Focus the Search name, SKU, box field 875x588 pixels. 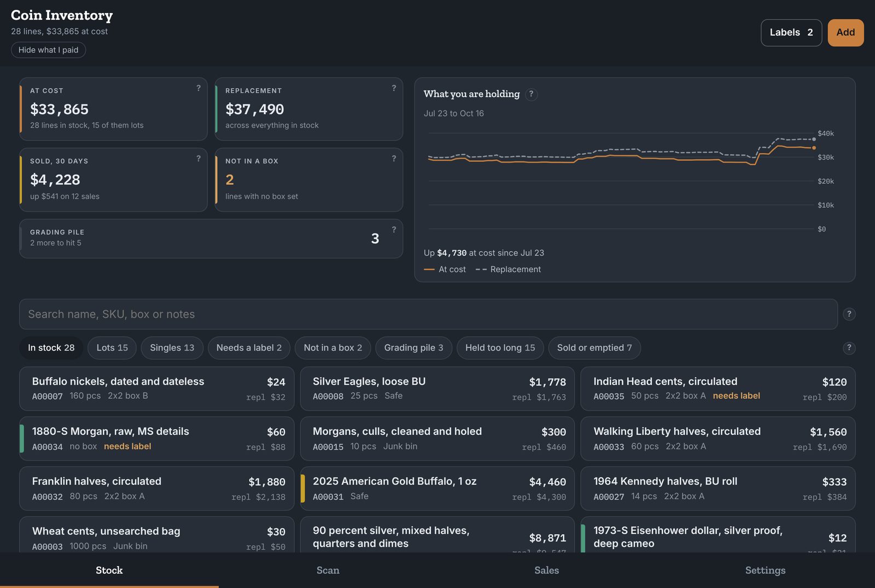(428, 314)
